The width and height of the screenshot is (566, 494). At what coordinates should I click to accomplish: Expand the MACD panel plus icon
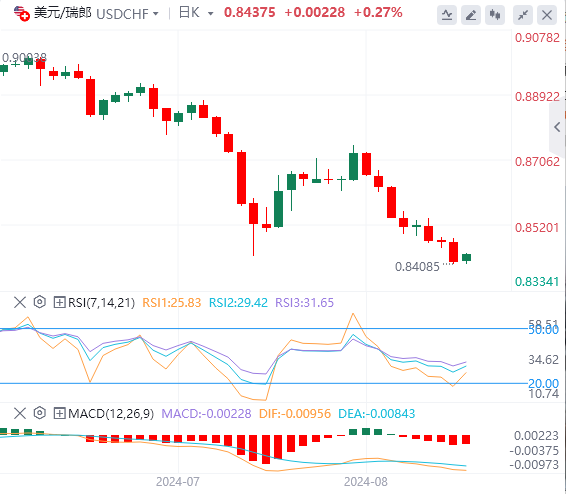pos(59,413)
